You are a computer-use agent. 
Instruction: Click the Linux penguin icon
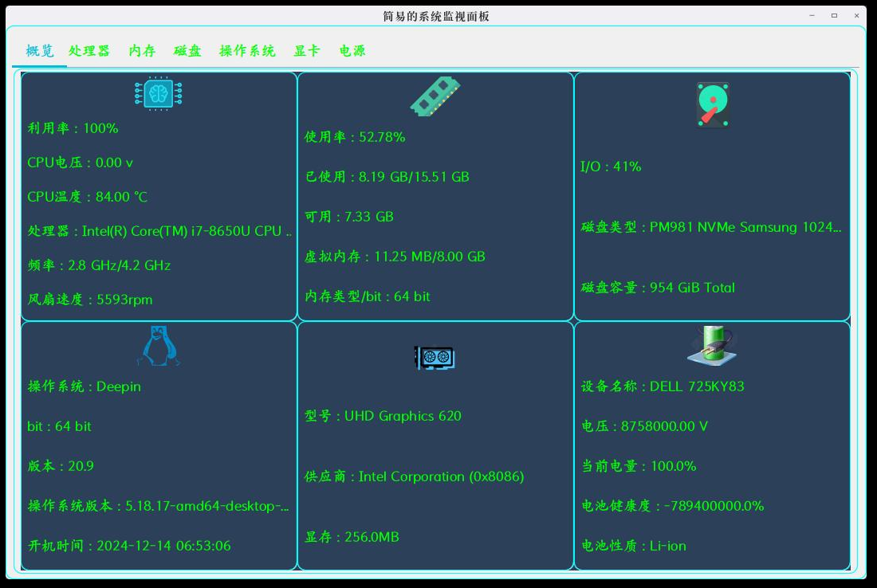(159, 346)
